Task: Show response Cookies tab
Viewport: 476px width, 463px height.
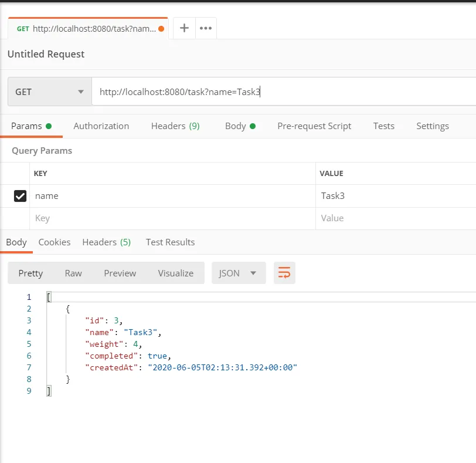Action: coord(55,242)
